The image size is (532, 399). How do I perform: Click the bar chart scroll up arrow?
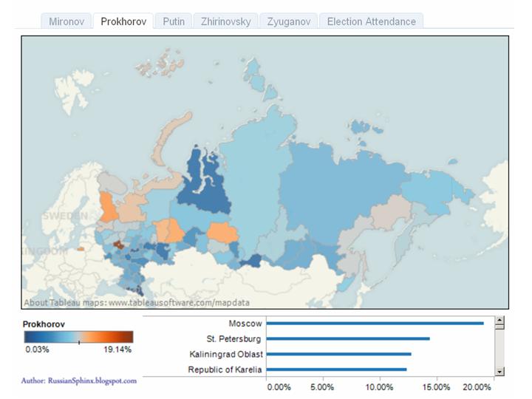click(x=499, y=320)
